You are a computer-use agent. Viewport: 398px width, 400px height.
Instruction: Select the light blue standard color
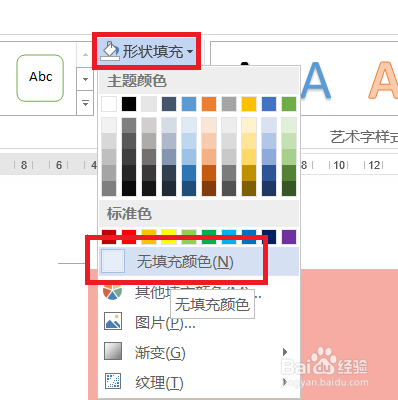[x=229, y=237]
